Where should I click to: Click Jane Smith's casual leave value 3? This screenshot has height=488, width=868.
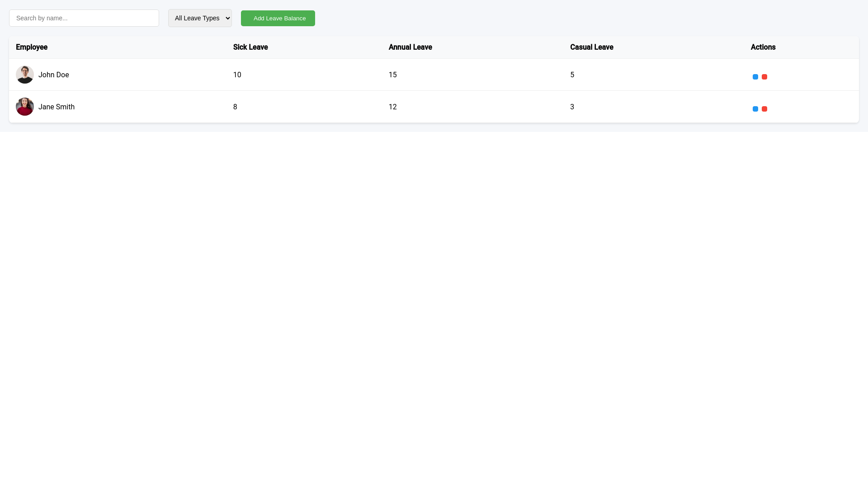point(572,107)
